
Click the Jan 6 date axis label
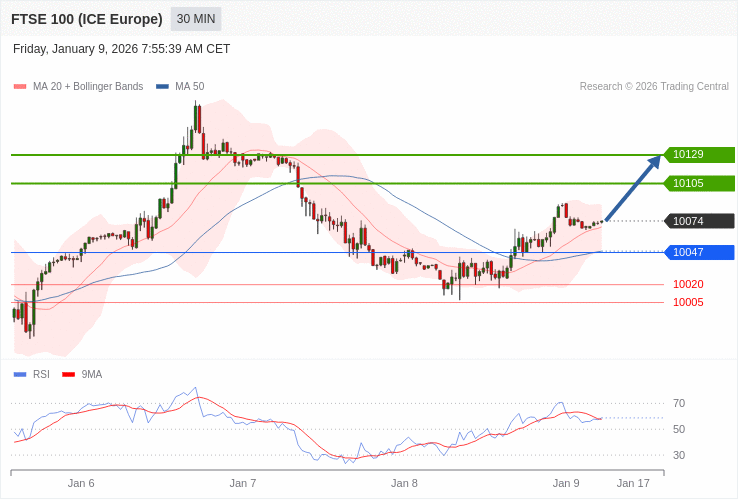(x=81, y=483)
